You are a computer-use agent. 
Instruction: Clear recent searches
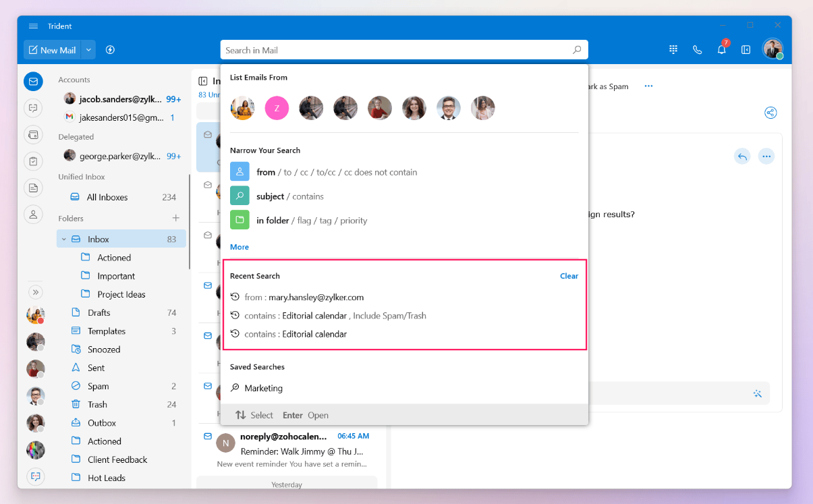point(569,276)
